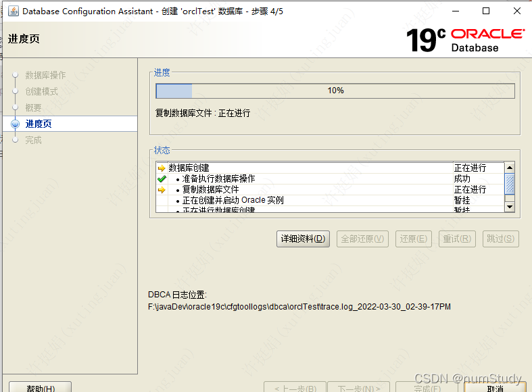Select the 数据库操作 step in sidebar
Viewport: 532px width, 392px height.
[45, 75]
